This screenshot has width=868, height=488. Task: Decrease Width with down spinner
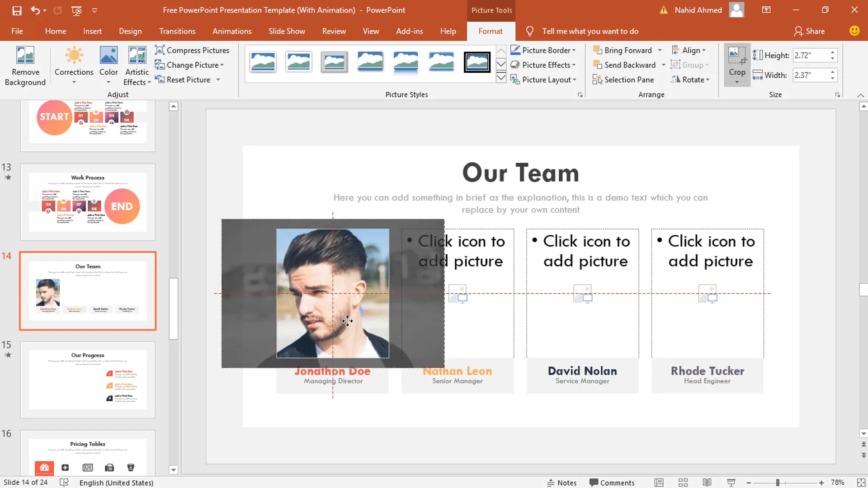point(832,79)
